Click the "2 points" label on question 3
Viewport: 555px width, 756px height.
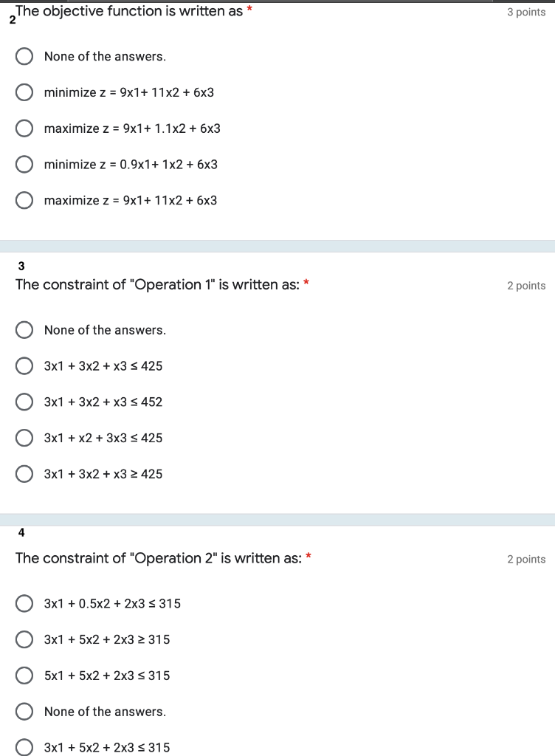click(525, 285)
